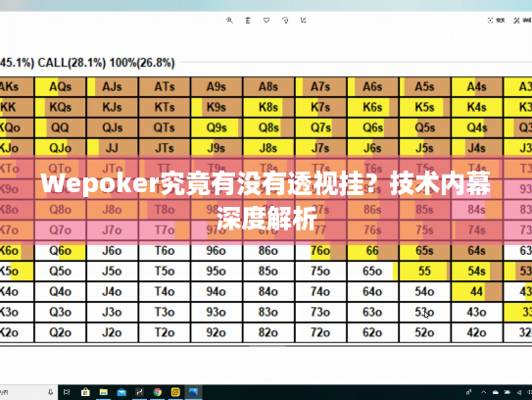Select the JTs cell
This screenshot has width=532, height=400.
click(x=165, y=148)
